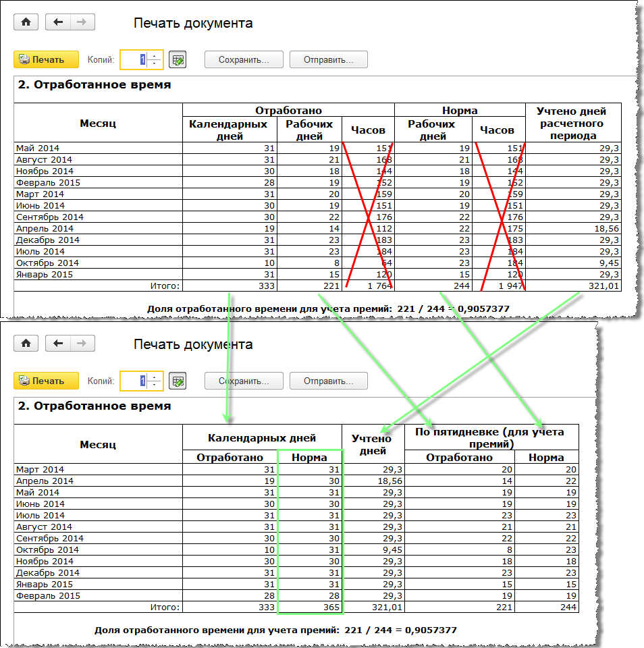
Task: Click the table edit icon in the upper window
Action: [x=178, y=59]
